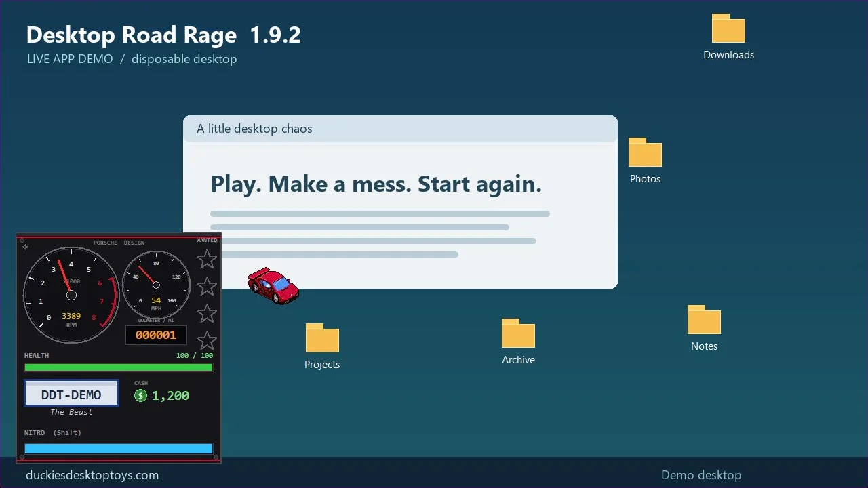The height and width of the screenshot is (488, 868).
Task: Click the WANTED label
Action: click(x=207, y=240)
